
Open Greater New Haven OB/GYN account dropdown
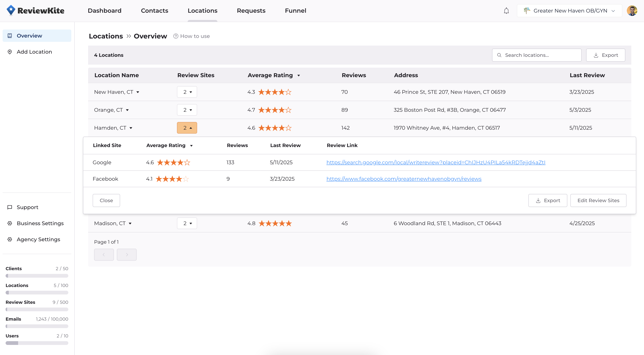pos(569,11)
